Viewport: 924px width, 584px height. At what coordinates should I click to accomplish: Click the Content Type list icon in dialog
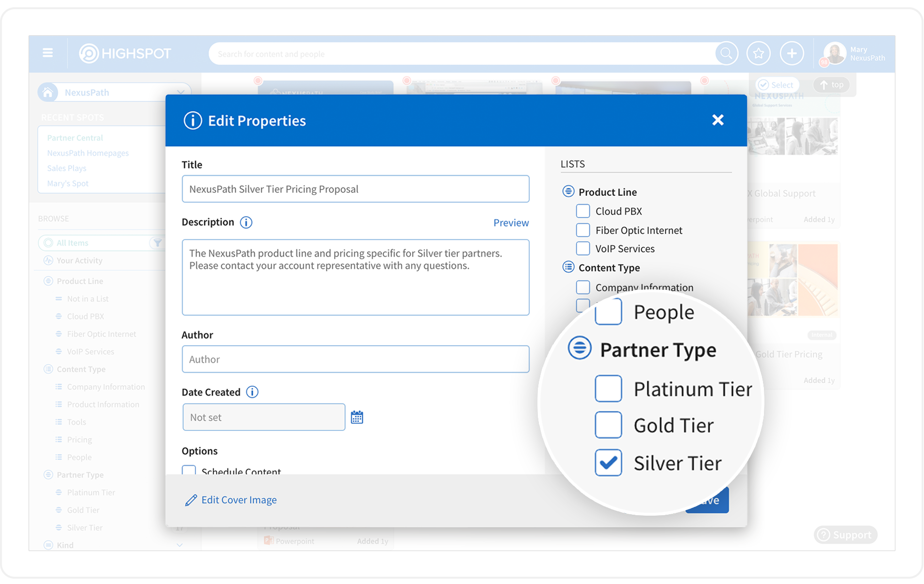tap(568, 268)
